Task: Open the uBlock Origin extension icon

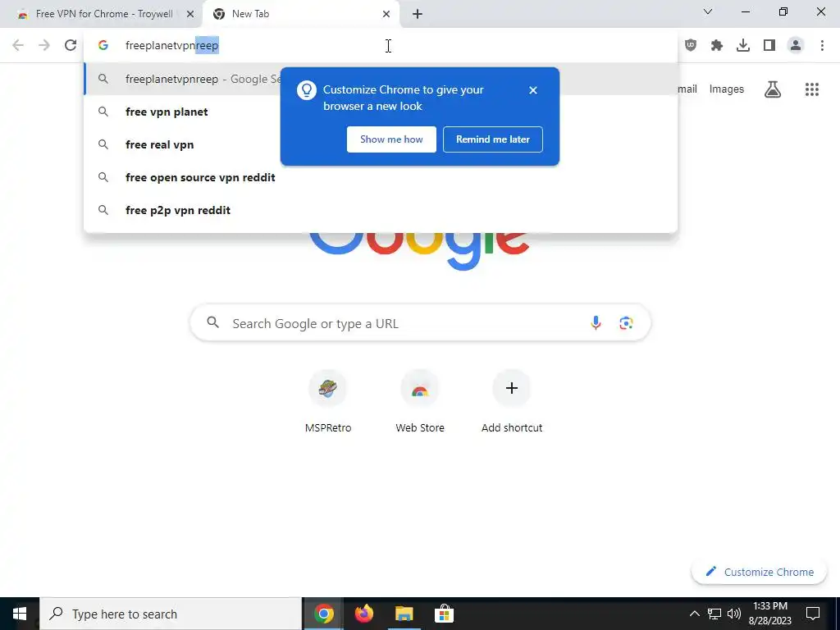Action: [x=691, y=46]
